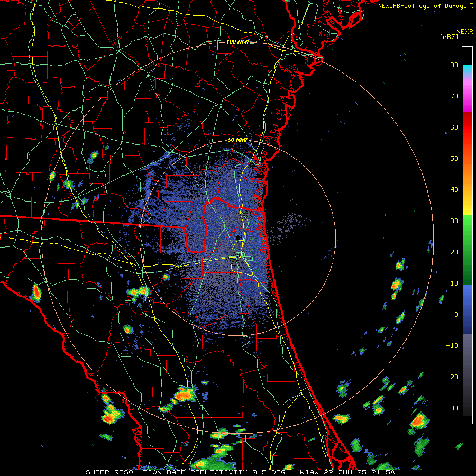Click the 70 dBZ scale value
This screenshot has width=476, height=476.
coord(454,96)
